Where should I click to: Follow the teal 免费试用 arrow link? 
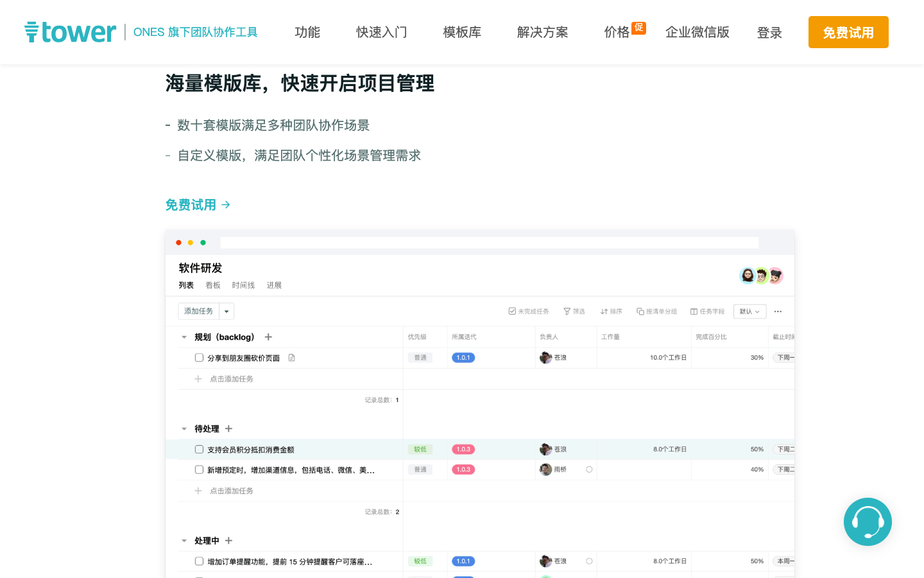pyautogui.click(x=198, y=205)
